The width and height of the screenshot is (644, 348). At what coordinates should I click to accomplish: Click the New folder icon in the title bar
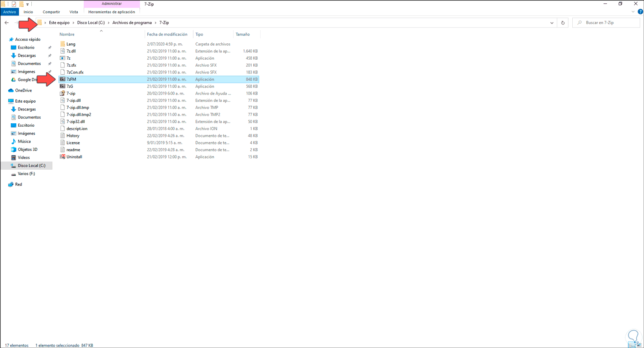coord(21,4)
